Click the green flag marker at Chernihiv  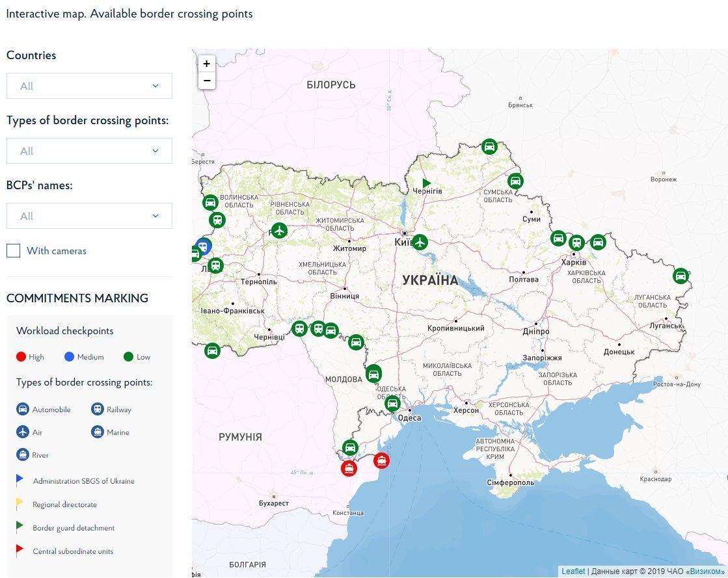(x=426, y=183)
